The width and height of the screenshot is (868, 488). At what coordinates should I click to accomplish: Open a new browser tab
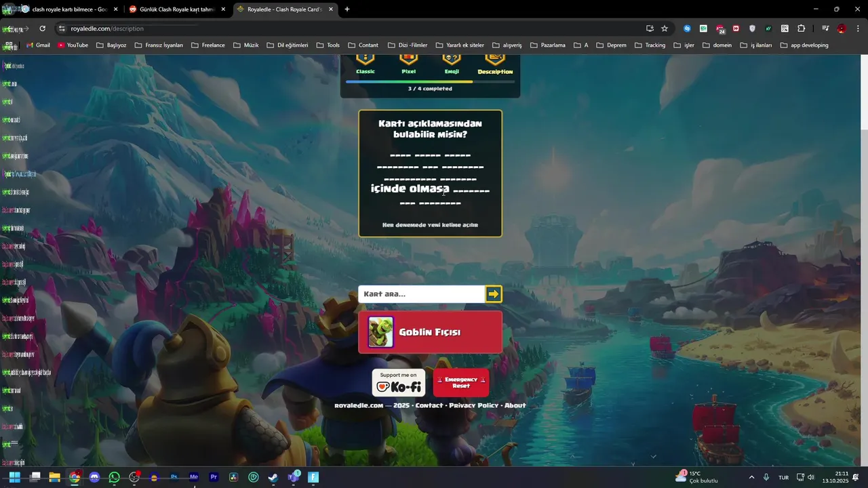point(347,9)
